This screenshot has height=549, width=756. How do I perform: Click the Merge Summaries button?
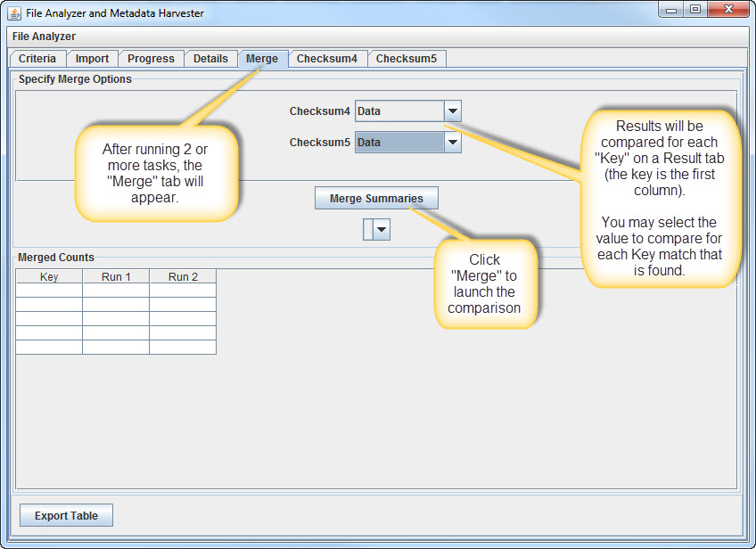point(376,198)
